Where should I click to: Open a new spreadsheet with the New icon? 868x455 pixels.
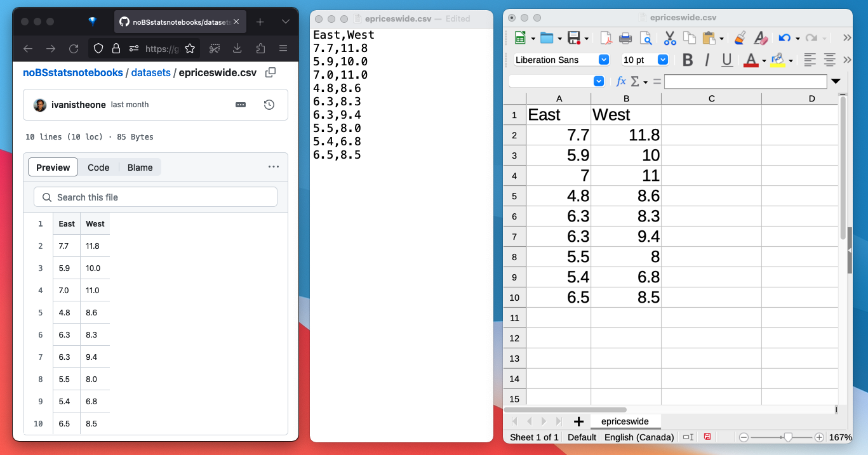(519, 38)
